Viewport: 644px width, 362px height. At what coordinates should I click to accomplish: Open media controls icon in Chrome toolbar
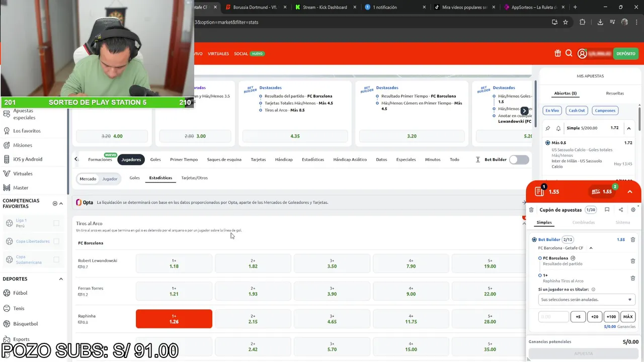tap(612, 22)
